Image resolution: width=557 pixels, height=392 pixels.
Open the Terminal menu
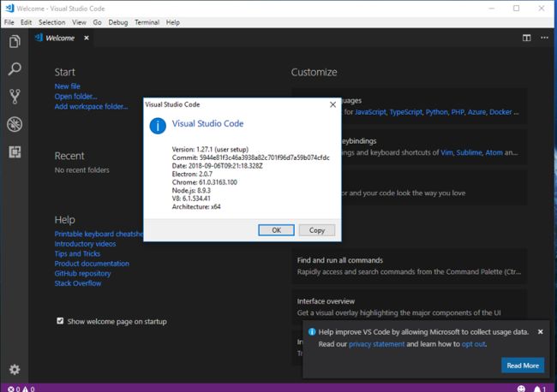pos(147,22)
